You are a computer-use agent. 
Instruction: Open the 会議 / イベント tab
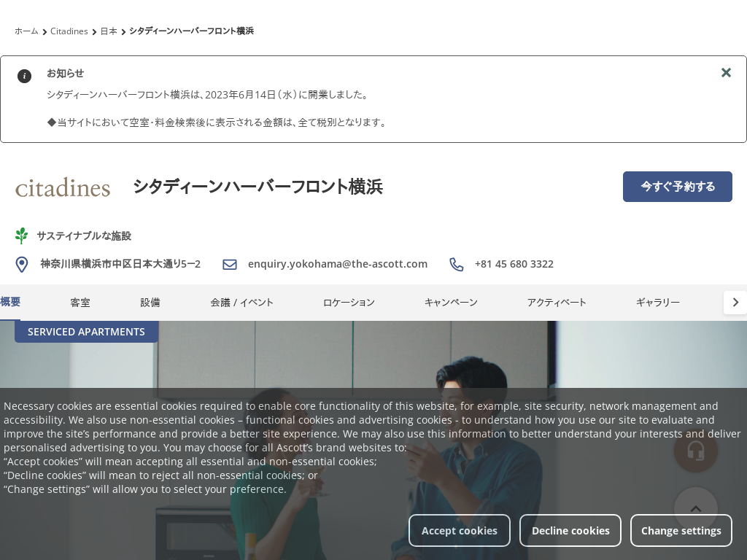click(242, 303)
